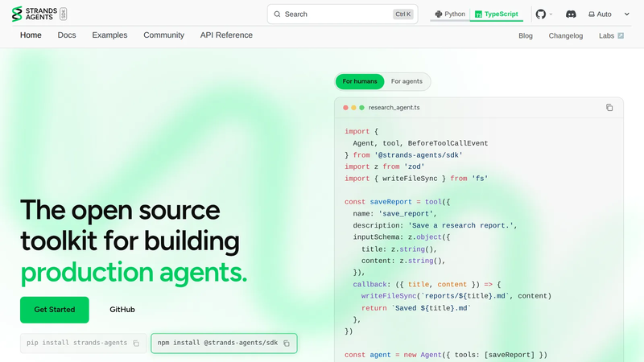Image resolution: width=644 pixels, height=362 pixels.
Task: Click the GitHub button below the headline
Action: [122, 310]
